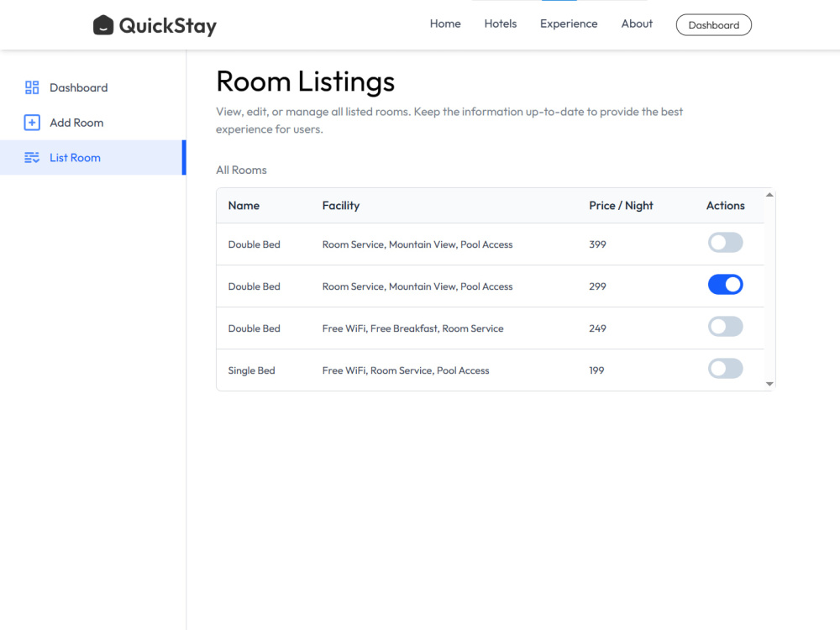Click the price value 249
This screenshot has height=630, width=840.
pyautogui.click(x=597, y=328)
